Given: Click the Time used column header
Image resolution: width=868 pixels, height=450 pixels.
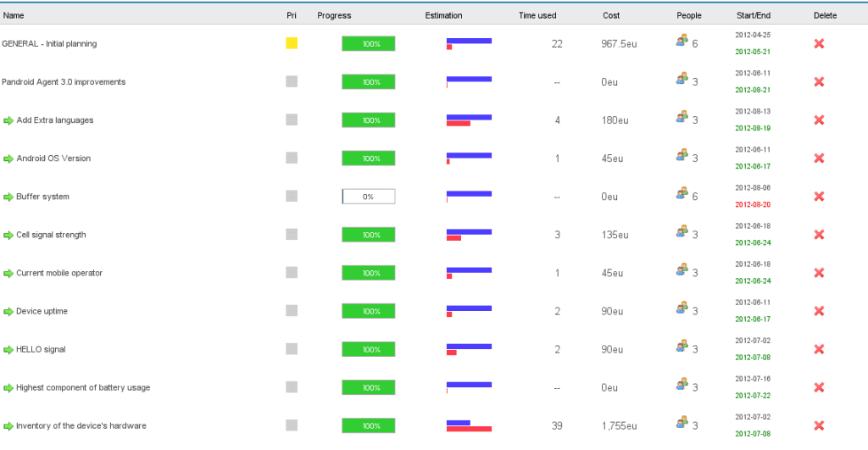Looking at the screenshot, I should [537, 15].
